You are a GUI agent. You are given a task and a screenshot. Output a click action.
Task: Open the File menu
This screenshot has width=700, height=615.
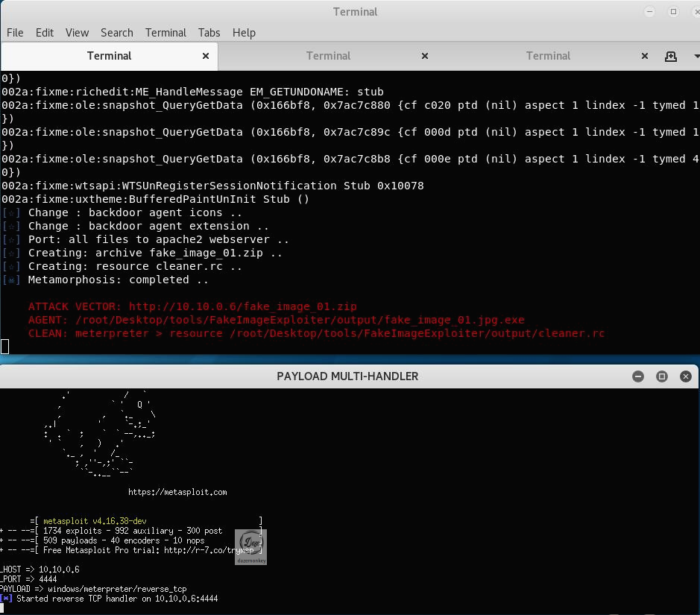(15, 33)
